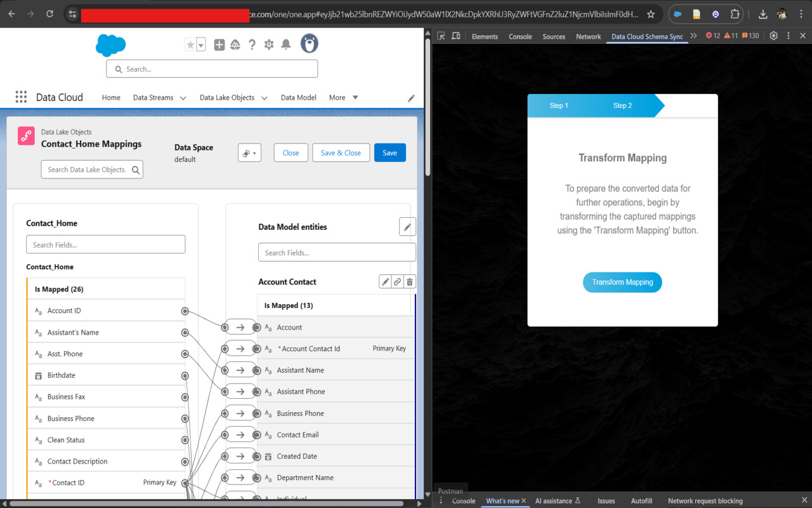Expand the Data Lake Objects chevron menu
812x508 pixels.
coord(265,98)
